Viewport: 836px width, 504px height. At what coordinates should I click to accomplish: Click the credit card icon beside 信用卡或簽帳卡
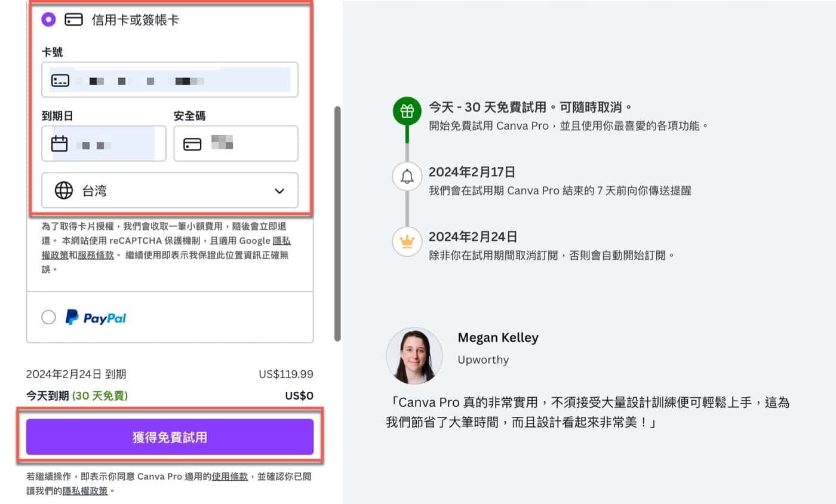pyautogui.click(x=73, y=20)
